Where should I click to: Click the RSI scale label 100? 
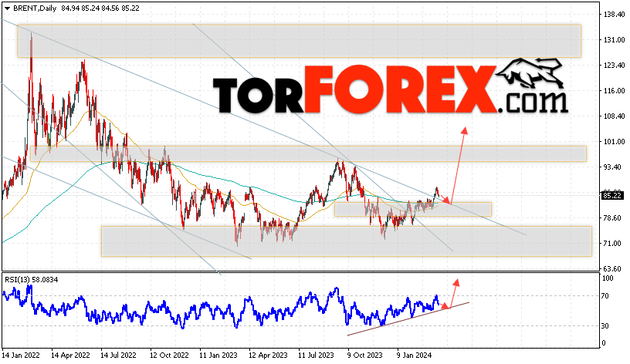point(608,278)
